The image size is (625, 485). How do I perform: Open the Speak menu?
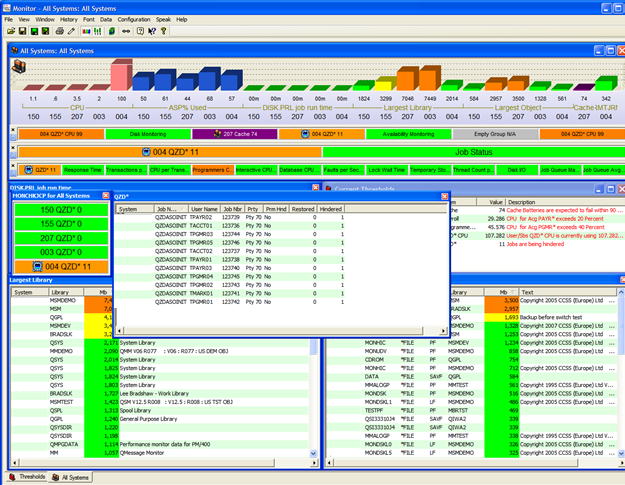tap(163, 19)
